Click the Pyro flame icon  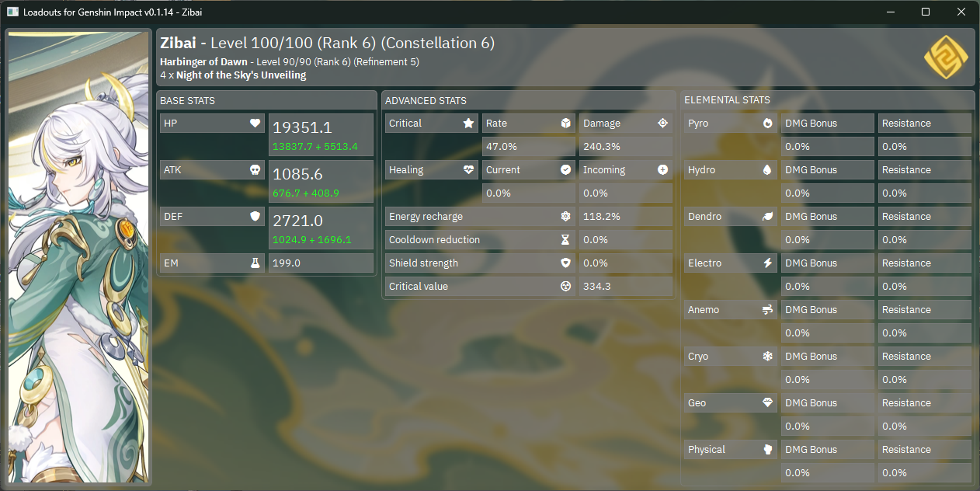pos(768,124)
